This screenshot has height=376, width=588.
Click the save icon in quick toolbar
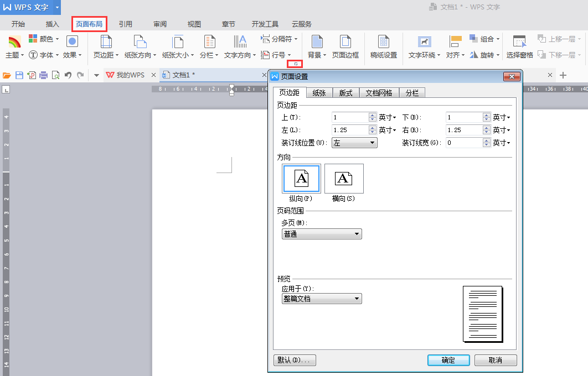(x=19, y=75)
